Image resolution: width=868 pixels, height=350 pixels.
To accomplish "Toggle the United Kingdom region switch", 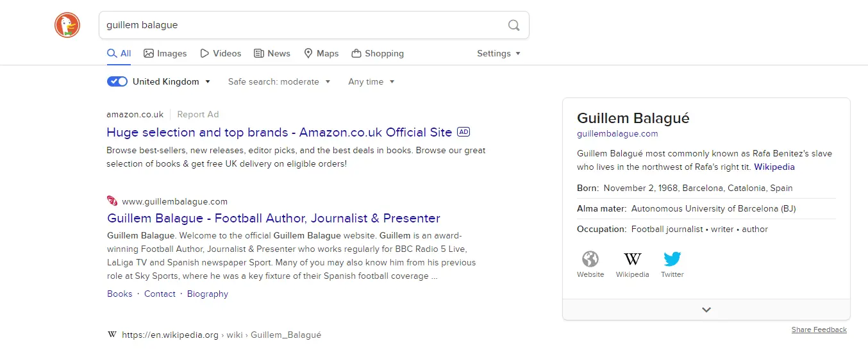I will [117, 81].
